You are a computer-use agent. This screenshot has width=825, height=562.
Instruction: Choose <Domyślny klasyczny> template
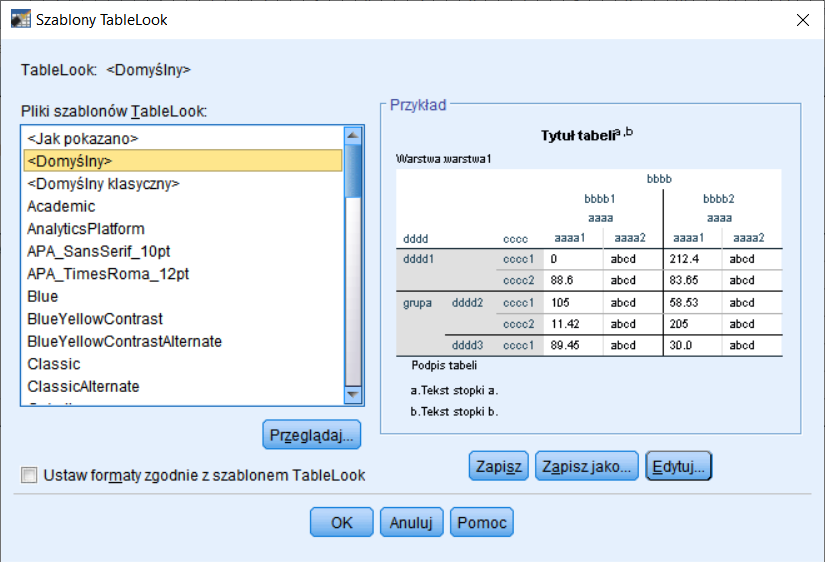[183, 184]
